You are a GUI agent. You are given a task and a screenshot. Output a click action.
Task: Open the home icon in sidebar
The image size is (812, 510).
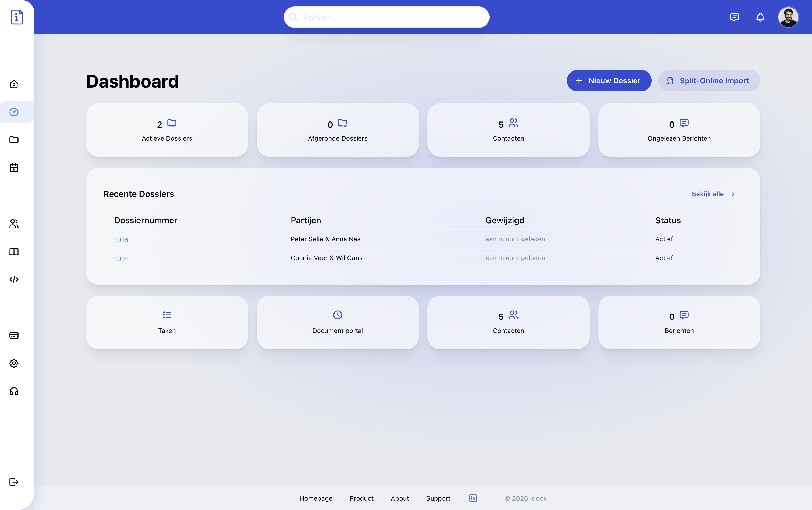[14, 84]
